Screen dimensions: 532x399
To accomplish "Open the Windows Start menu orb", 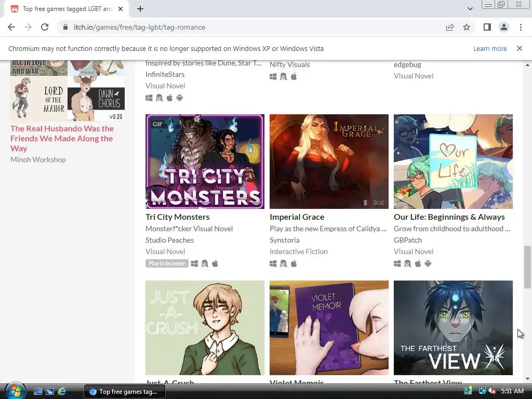I will 15,391.
